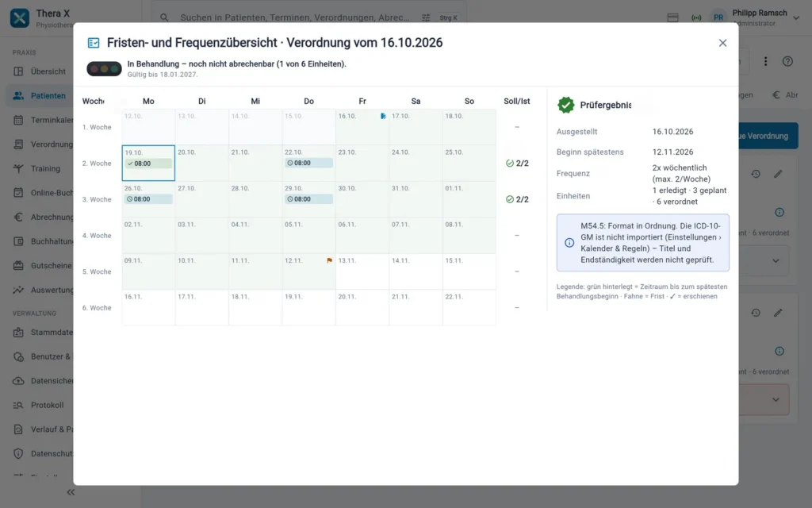Collapse the sidebar with the double-chevron
Viewport: 812px width, 508px height.
(x=71, y=492)
